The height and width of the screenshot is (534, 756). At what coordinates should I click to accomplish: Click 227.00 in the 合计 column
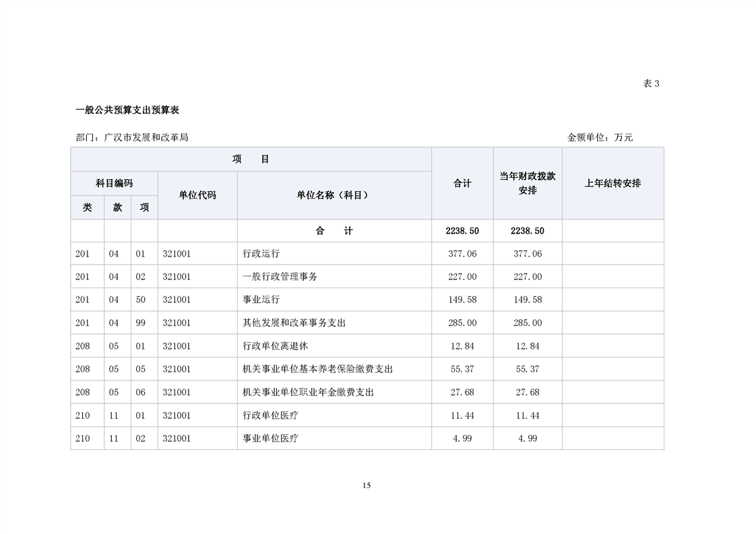click(462, 277)
